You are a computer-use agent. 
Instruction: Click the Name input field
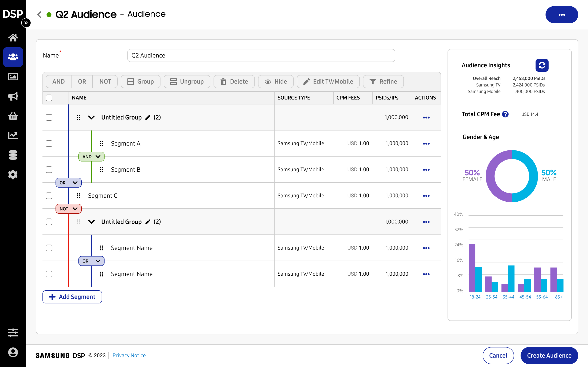[x=261, y=56]
